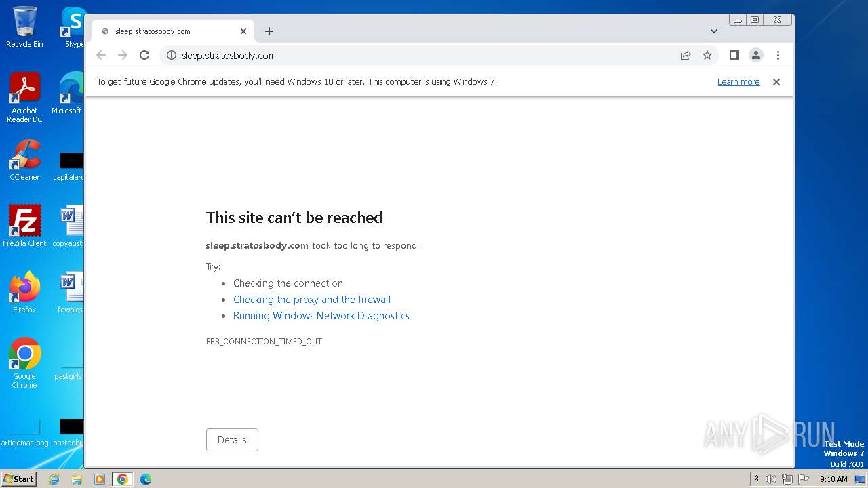Select the sleep.stratosbody.com tab
Viewport: 868px width, 488px height.
pos(173,31)
